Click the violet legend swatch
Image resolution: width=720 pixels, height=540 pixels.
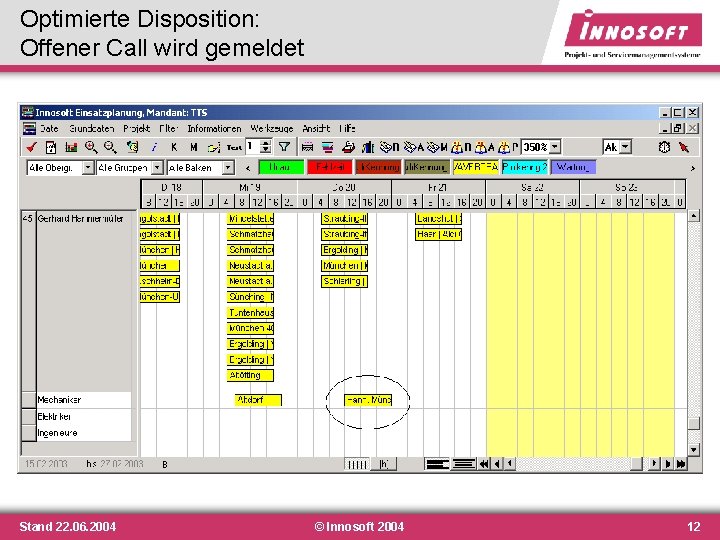pyautogui.click(x=573, y=168)
